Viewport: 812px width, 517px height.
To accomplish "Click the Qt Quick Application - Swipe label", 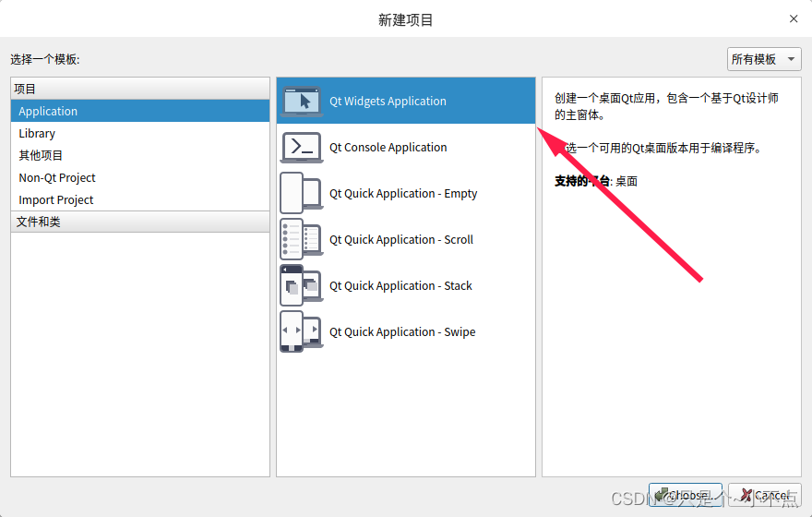I will [x=402, y=332].
